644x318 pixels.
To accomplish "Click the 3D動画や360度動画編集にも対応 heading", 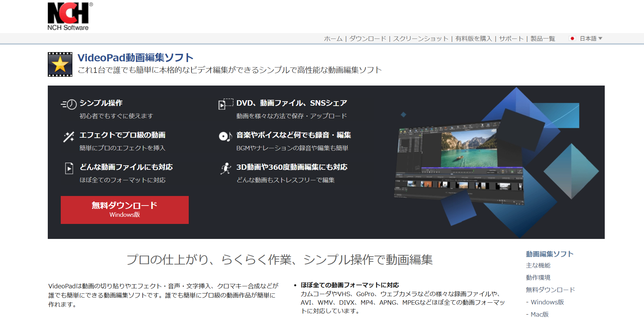I will (292, 167).
